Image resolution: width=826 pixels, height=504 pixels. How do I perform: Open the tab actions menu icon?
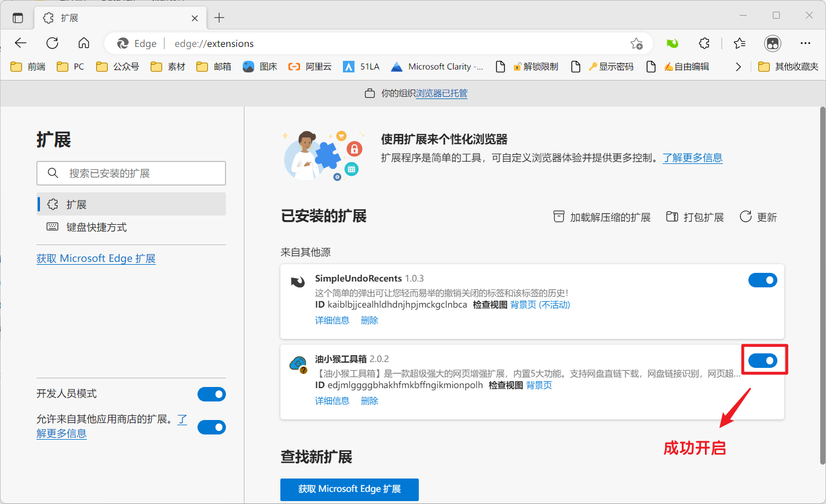point(17,17)
